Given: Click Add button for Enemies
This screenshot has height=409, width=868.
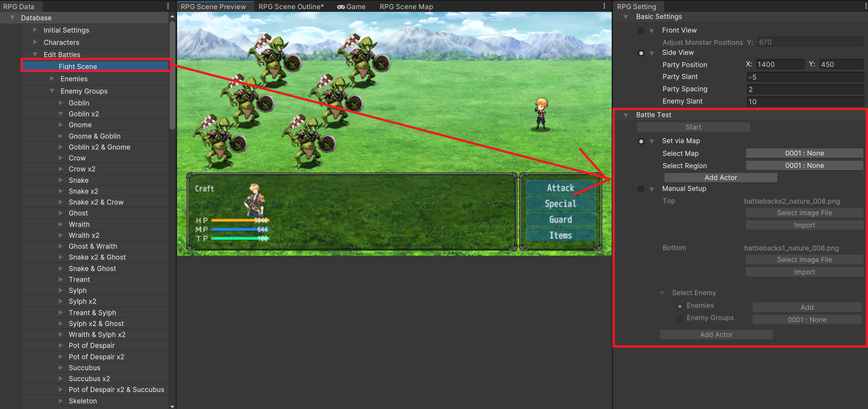Looking at the screenshot, I should pyautogui.click(x=807, y=308).
